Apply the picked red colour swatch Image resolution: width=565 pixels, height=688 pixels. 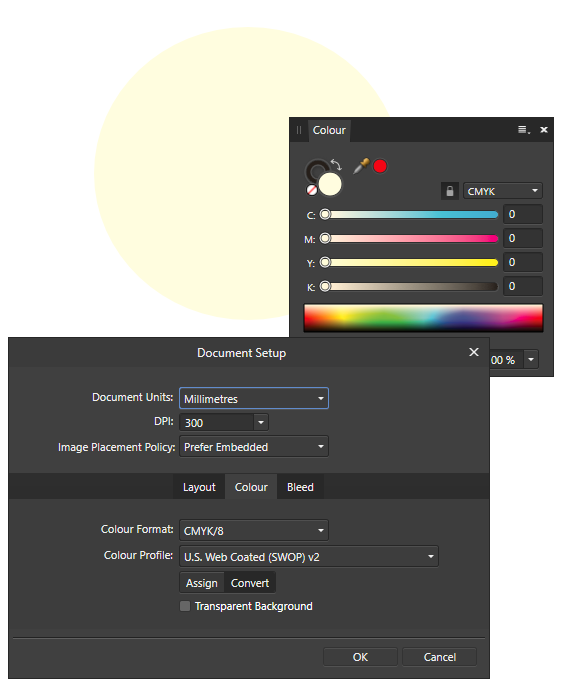[x=380, y=166]
